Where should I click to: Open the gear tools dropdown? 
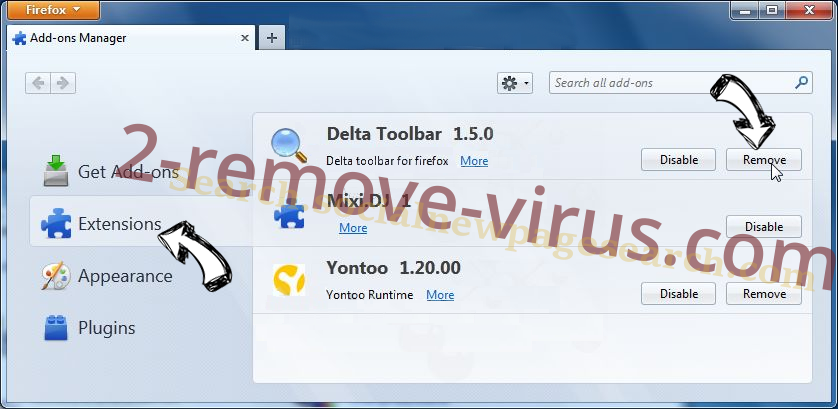coord(515,83)
